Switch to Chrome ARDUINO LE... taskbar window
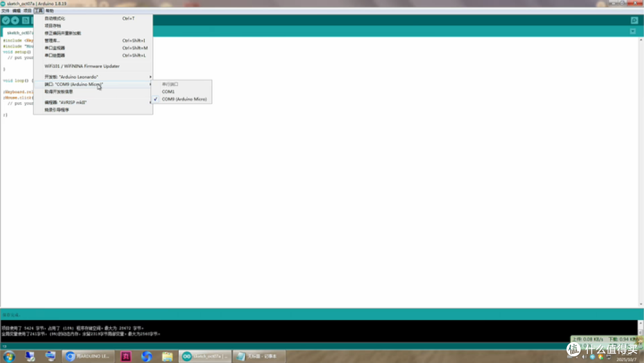 tap(88, 356)
